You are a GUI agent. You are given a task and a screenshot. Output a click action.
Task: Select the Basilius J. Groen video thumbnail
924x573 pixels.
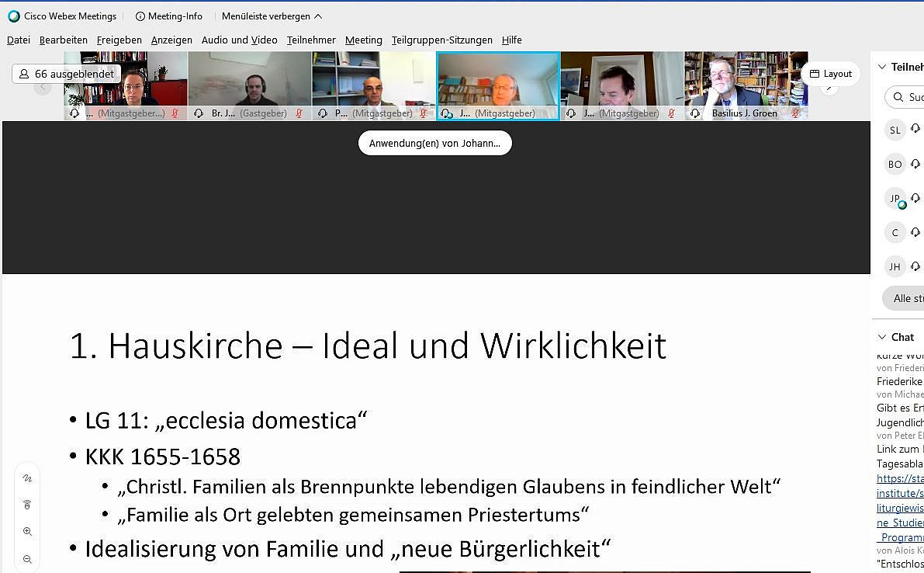coord(746,80)
